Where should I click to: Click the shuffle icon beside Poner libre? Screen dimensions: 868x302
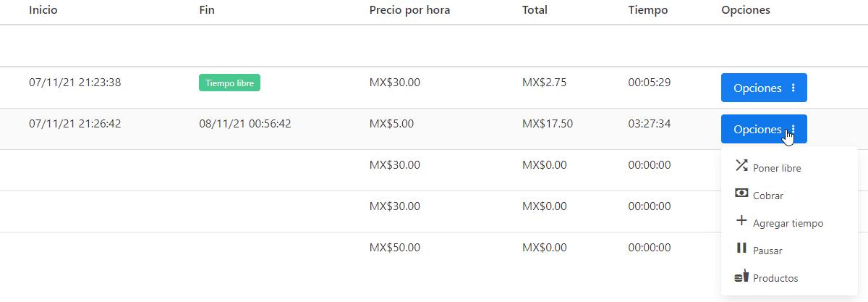tap(741, 166)
